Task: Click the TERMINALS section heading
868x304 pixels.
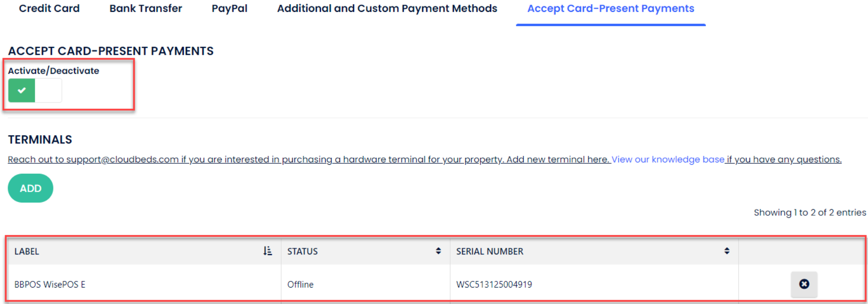Action: click(x=40, y=140)
